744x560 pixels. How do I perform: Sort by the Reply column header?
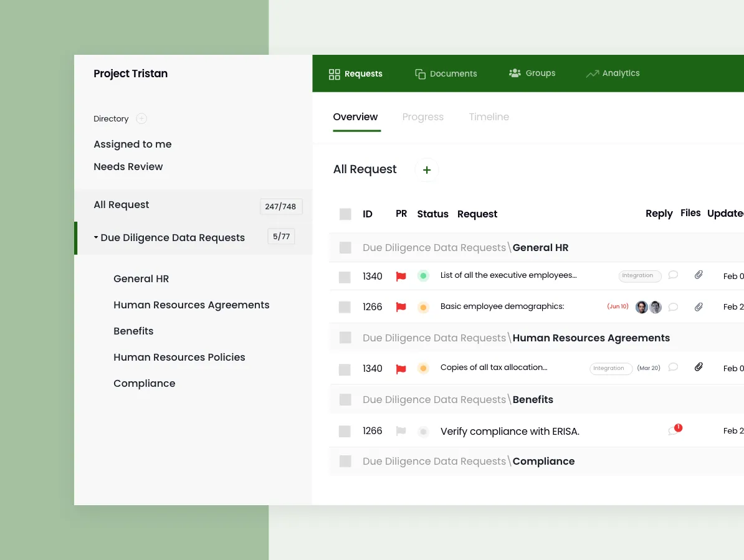point(659,214)
